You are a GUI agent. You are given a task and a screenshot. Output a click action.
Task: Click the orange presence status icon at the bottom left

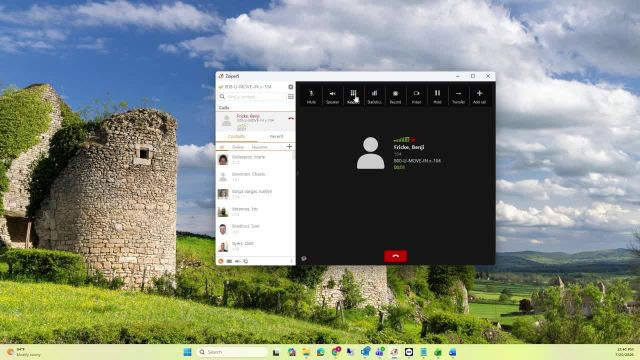221,261
